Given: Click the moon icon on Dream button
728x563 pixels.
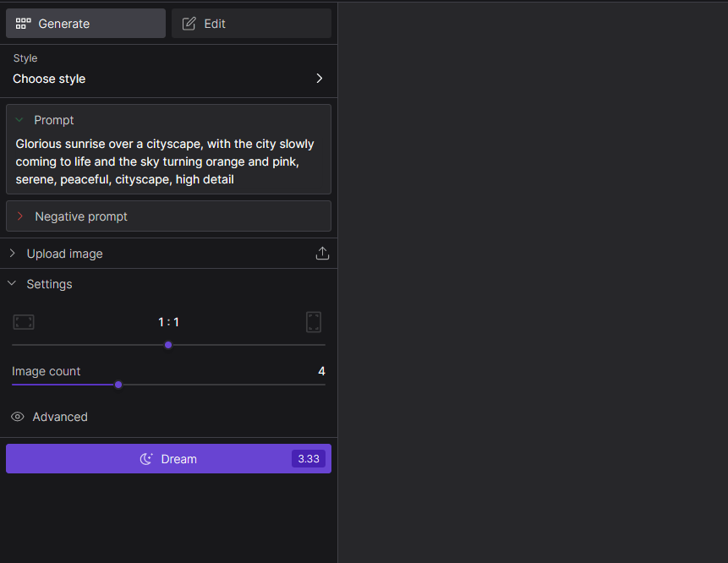Looking at the screenshot, I should (x=147, y=459).
